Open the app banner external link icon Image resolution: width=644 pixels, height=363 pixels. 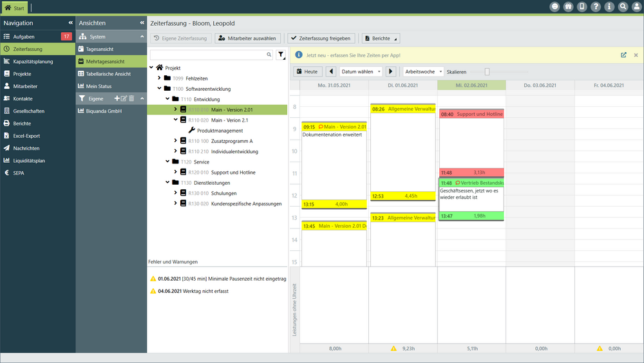623,55
